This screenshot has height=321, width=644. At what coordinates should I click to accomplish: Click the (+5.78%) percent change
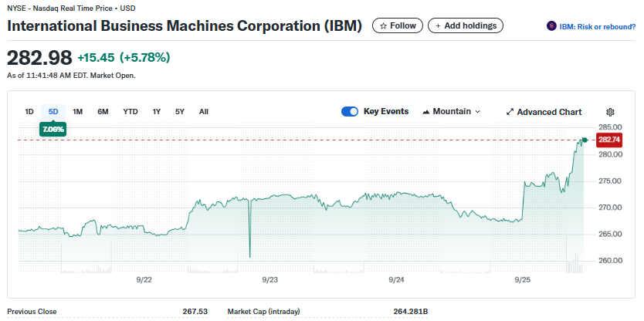click(144, 57)
